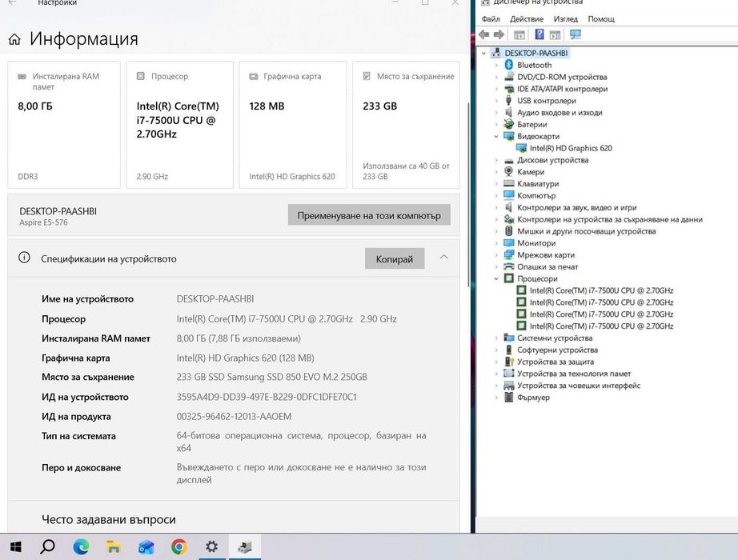Click the monitor scan hardware toolbar icon

[x=576, y=34]
